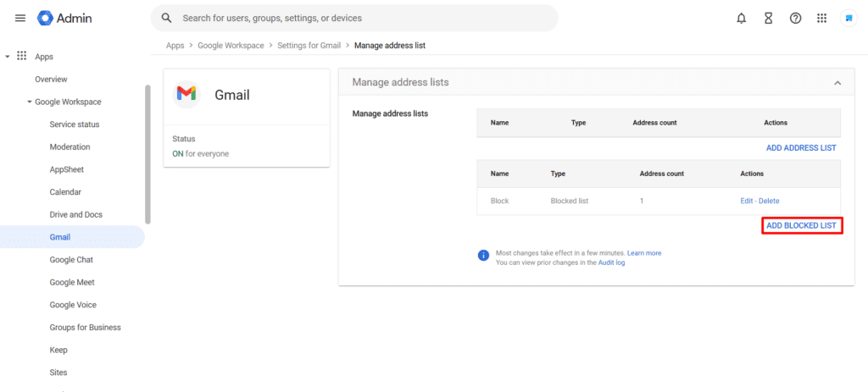The height and width of the screenshot is (392, 868).
Task: Click Apps label in sidebar
Action: click(44, 57)
